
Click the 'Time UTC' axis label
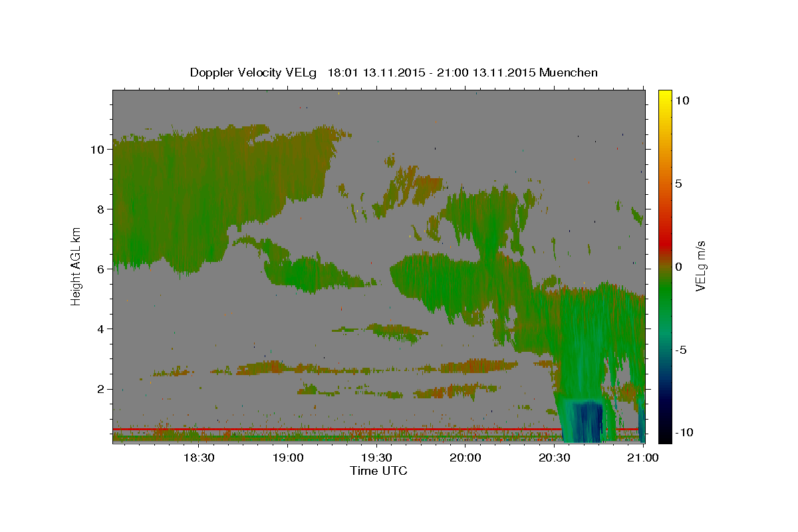tap(378, 471)
